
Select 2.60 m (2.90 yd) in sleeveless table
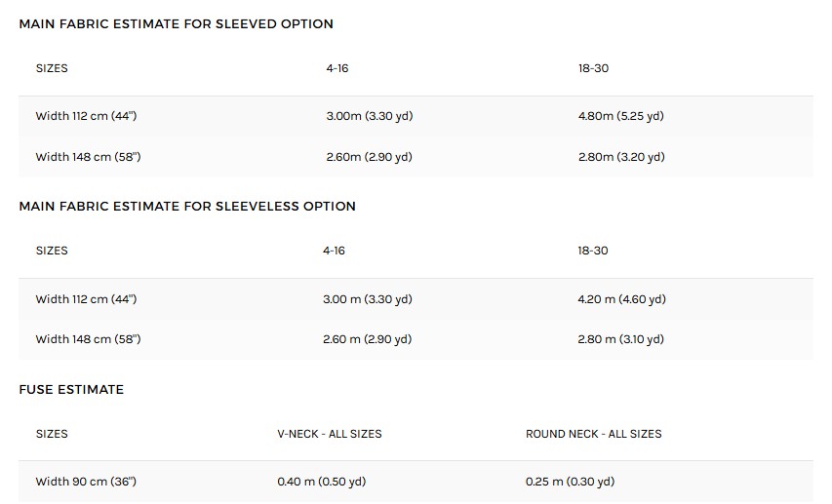tap(367, 339)
